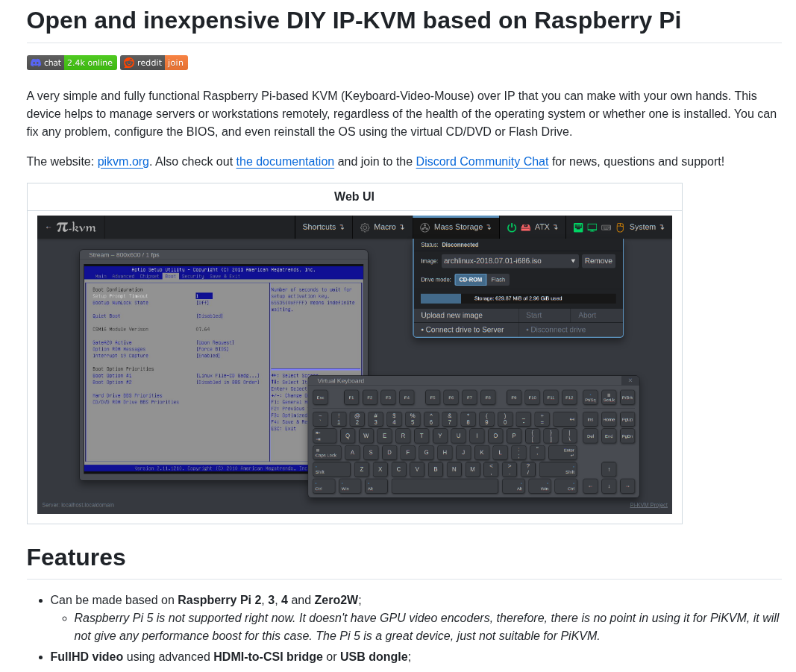This screenshot has height=672, width=796.
Task: Click the 'Web UI' table header text
Action: (x=354, y=196)
